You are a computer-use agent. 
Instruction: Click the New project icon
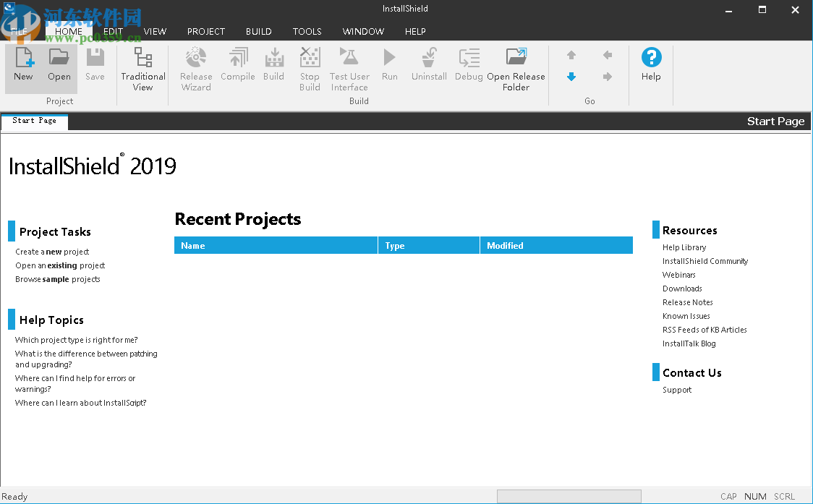[x=22, y=67]
